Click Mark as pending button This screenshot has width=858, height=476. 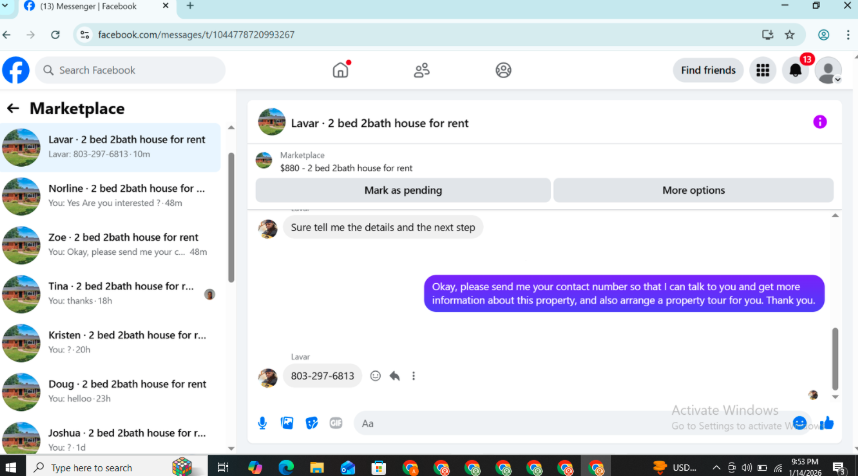(x=403, y=190)
